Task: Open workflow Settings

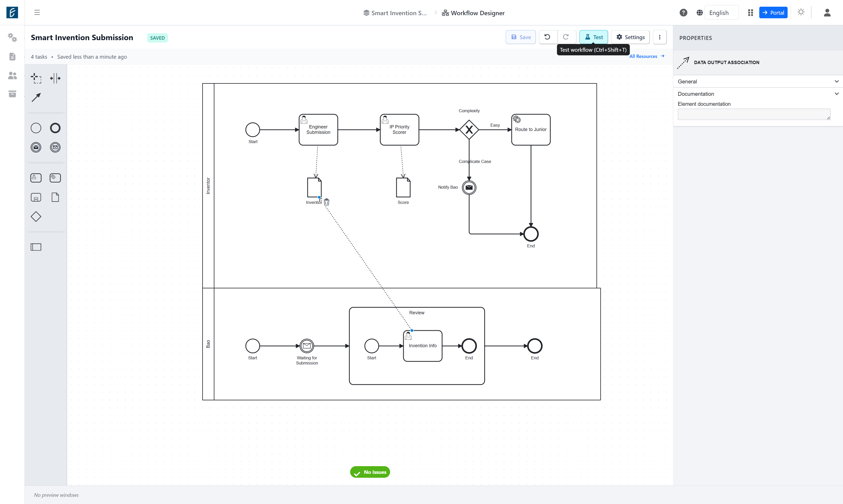Action: pos(630,37)
